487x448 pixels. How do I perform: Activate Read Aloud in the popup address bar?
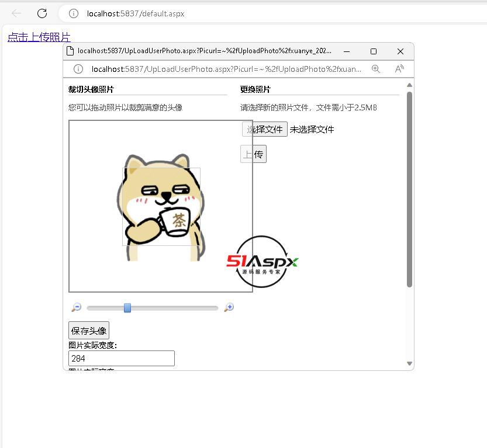[x=399, y=68]
